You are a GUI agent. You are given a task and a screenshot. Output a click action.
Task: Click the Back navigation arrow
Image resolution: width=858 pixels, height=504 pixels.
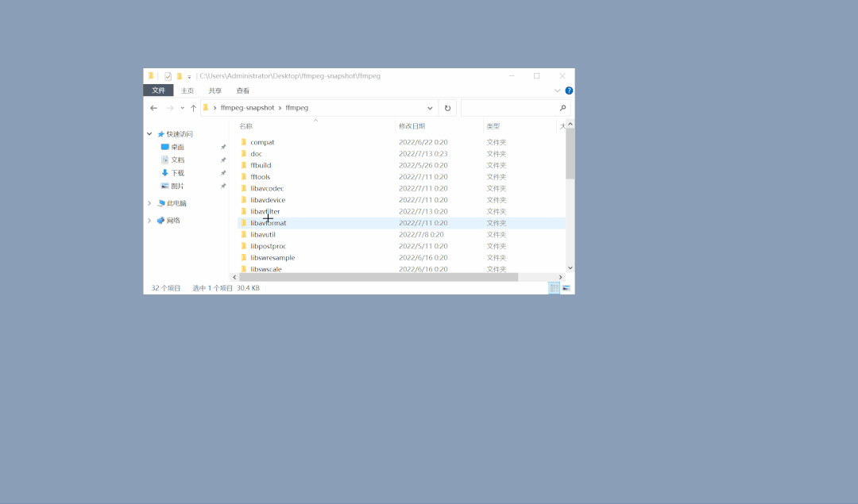[x=154, y=108]
